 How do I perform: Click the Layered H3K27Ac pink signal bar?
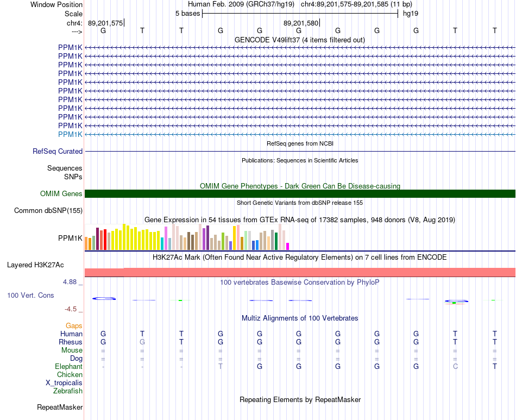click(x=300, y=273)
